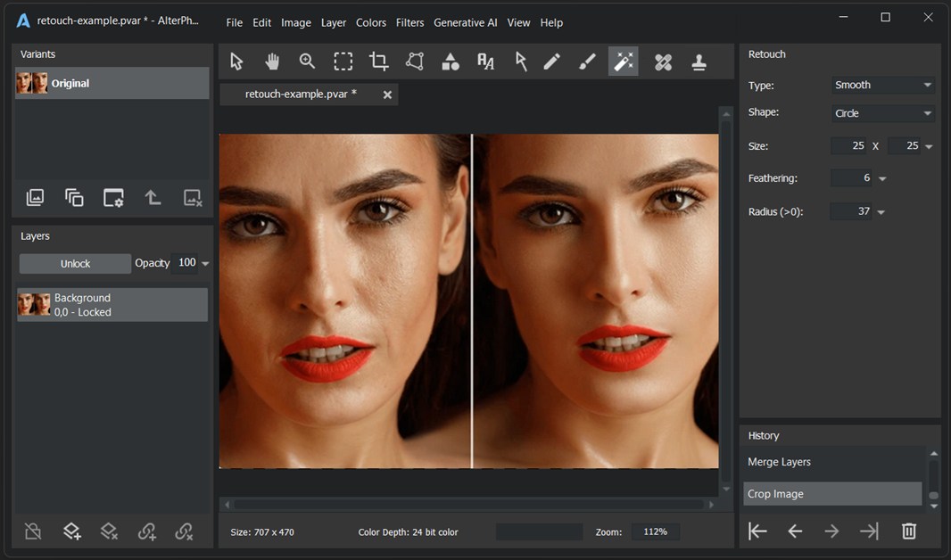This screenshot has height=560, width=951.
Task: Expand the Feathering value dropdown
Action: pos(881,177)
